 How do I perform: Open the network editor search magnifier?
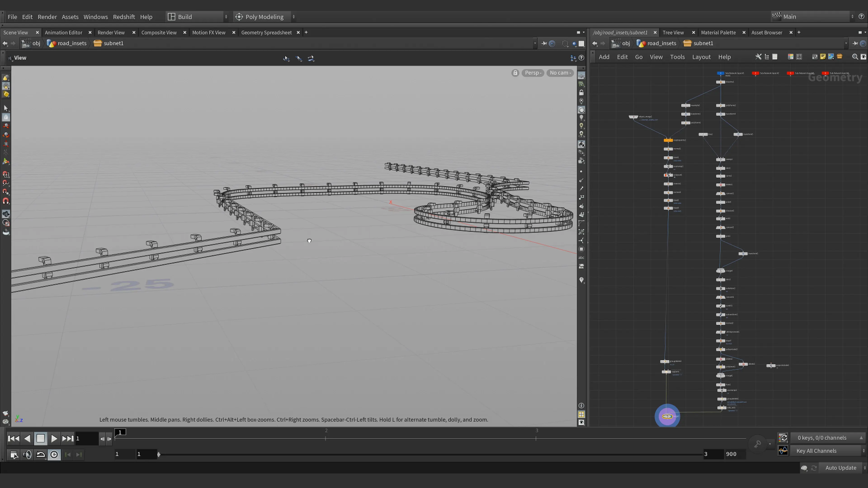(855, 57)
